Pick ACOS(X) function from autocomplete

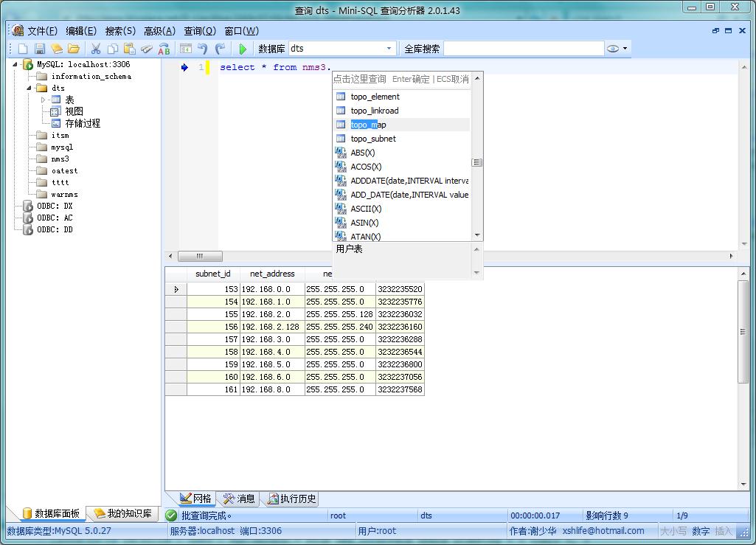[402, 167]
